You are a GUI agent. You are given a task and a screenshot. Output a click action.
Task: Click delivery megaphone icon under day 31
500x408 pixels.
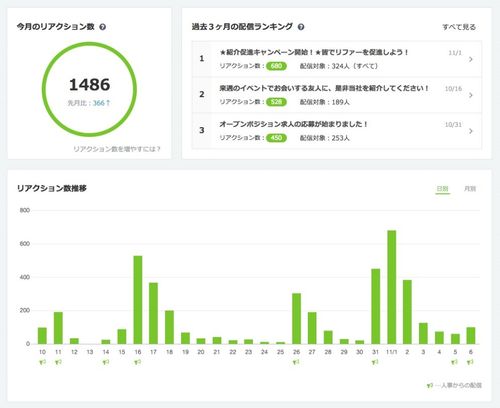coord(375,362)
